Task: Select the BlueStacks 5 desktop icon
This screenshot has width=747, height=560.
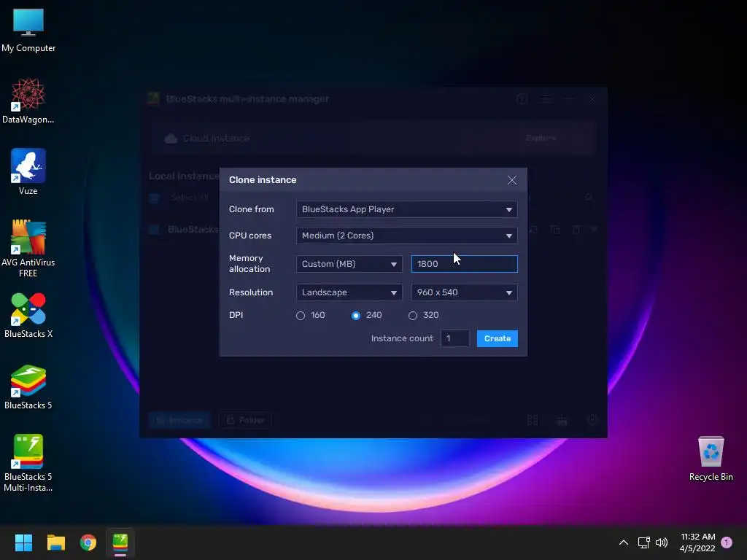Action: point(28,387)
